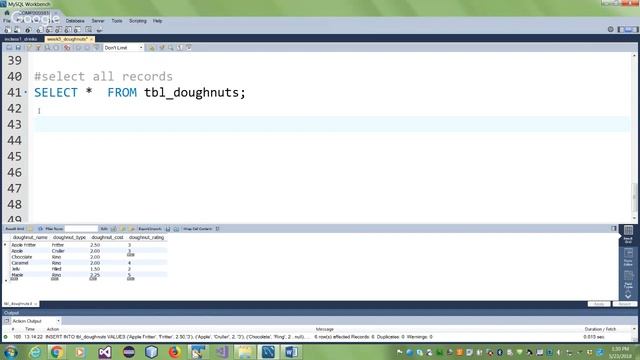
Task: Open the Scripting menu
Action: pos(138,21)
